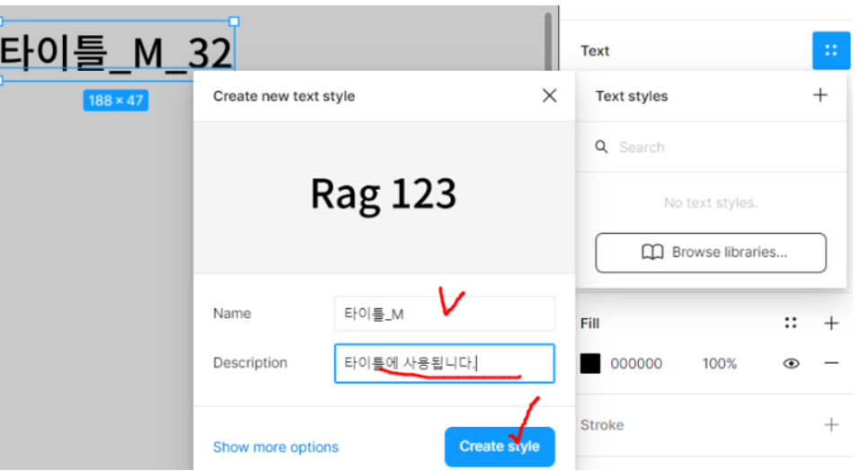
Task: Click the Create new text style title
Action: click(x=284, y=96)
